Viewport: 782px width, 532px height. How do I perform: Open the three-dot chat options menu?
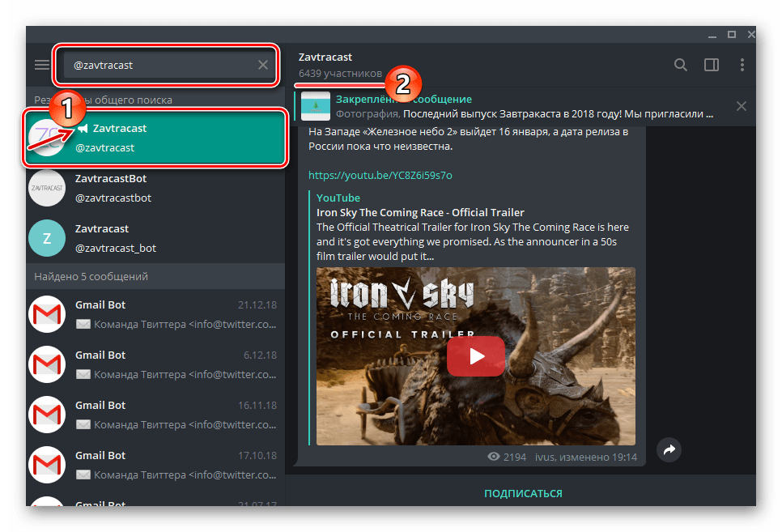pyautogui.click(x=742, y=65)
